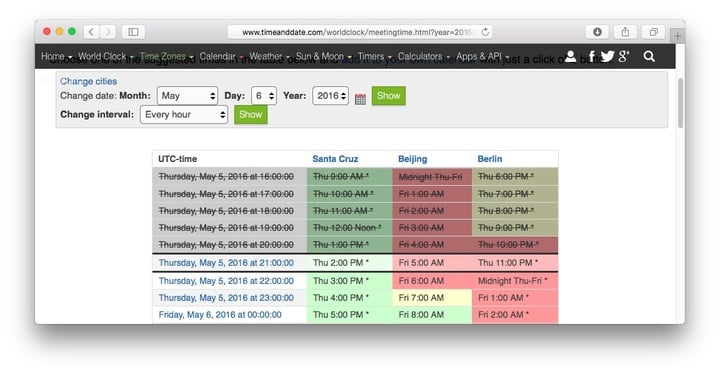Screen dimensions: 720x374
Task: Show all tabs icon in Safari
Action: tap(653, 32)
